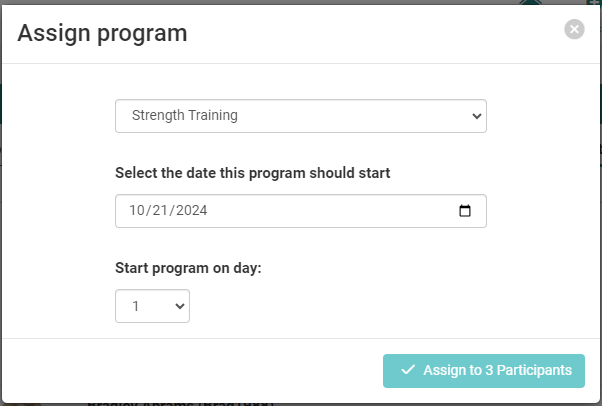
Task: Click the 'Select the date' label
Action: [x=253, y=172]
